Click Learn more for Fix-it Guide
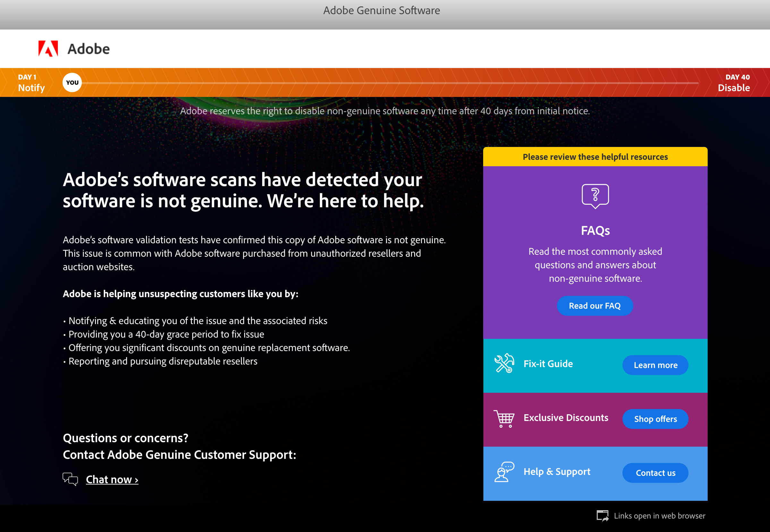This screenshot has width=770, height=532. click(x=655, y=365)
